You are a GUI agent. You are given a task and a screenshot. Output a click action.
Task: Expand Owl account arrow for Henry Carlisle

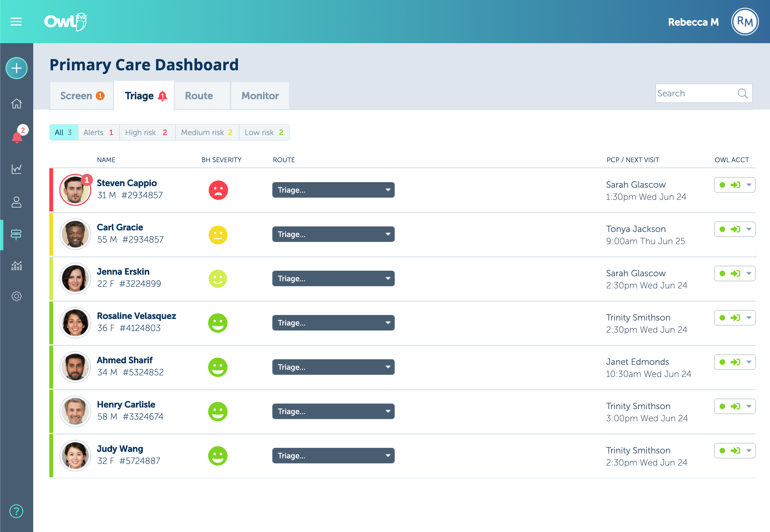click(749, 406)
